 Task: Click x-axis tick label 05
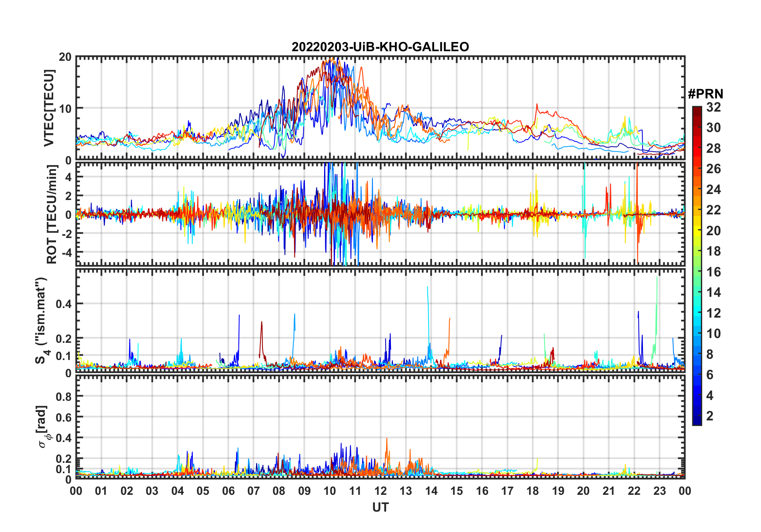tap(203, 491)
